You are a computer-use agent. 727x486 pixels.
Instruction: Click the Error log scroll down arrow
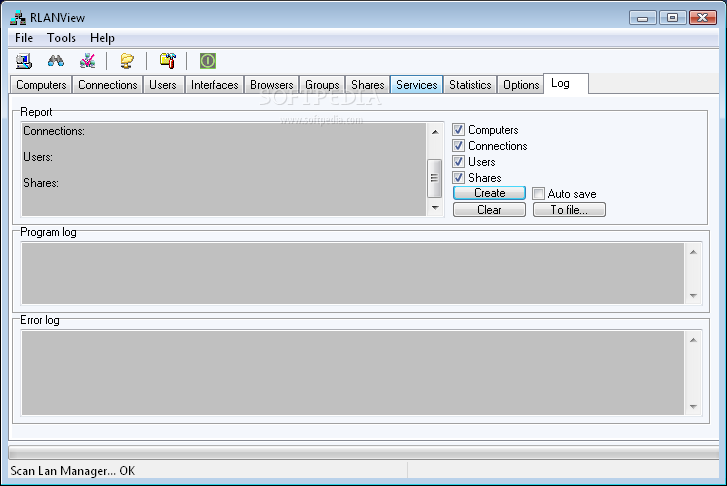point(694,407)
